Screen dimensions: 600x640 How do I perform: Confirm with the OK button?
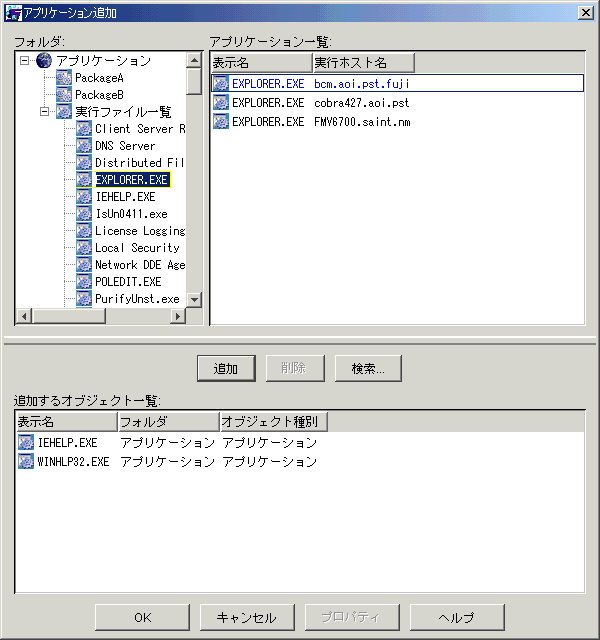pyautogui.click(x=142, y=617)
